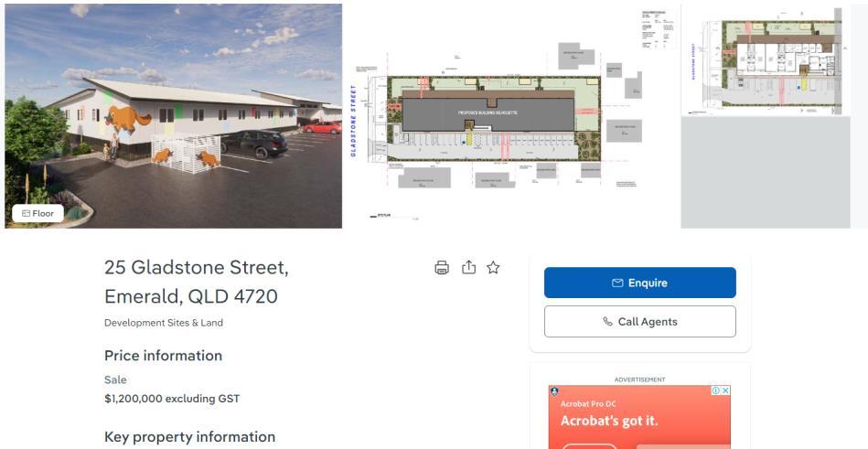This screenshot has width=868, height=449.
Task: Save the property with the star icon
Action: pos(493,268)
